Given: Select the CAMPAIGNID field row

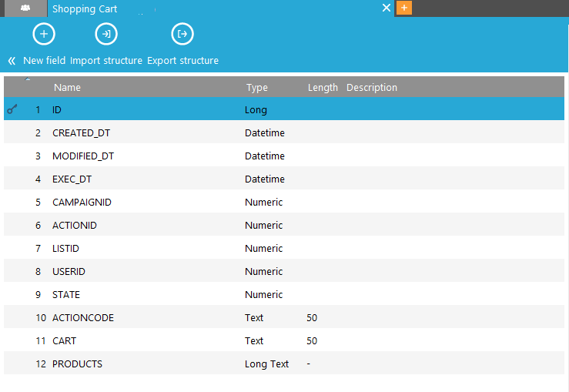Looking at the screenshot, I should pyautogui.click(x=82, y=202).
